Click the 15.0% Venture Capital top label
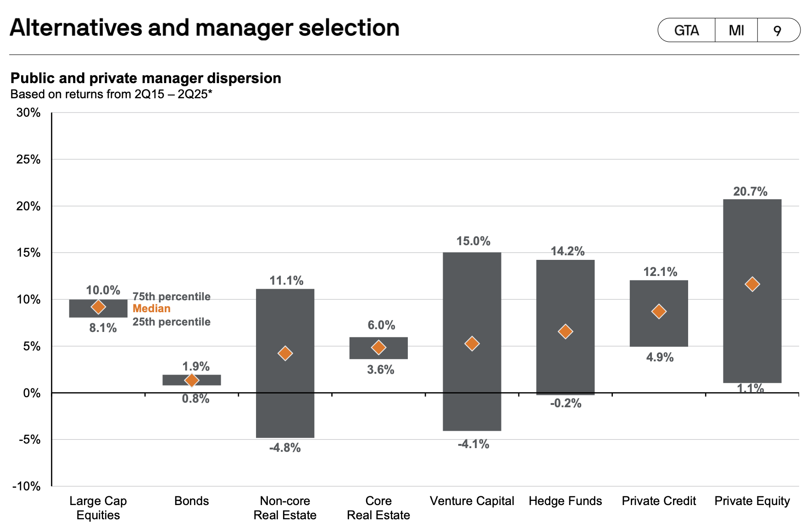The image size is (812, 528). click(x=473, y=241)
